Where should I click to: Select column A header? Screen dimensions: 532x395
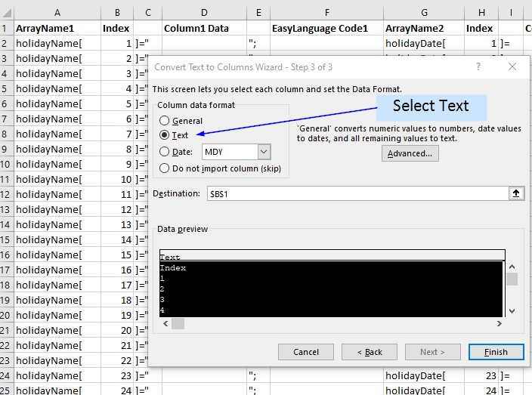click(x=57, y=13)
